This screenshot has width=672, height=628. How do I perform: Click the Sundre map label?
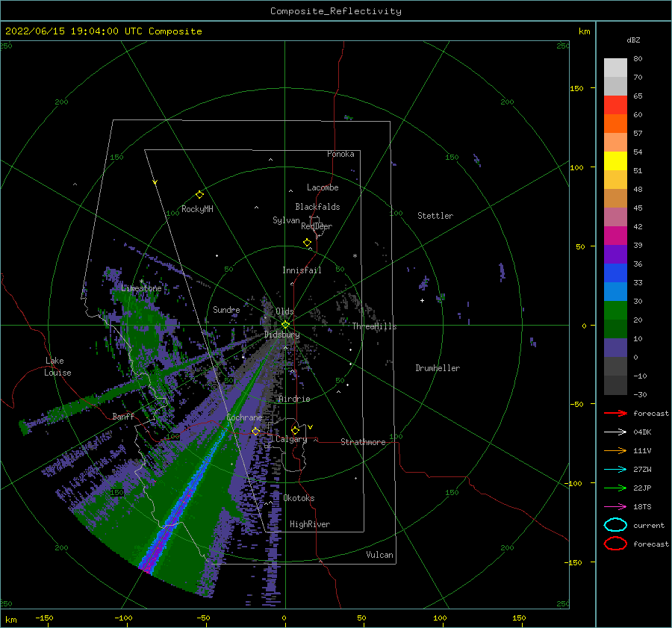click(226, 309)
